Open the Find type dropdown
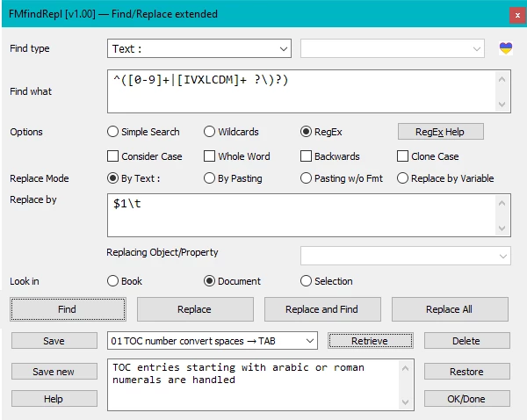 199,48
